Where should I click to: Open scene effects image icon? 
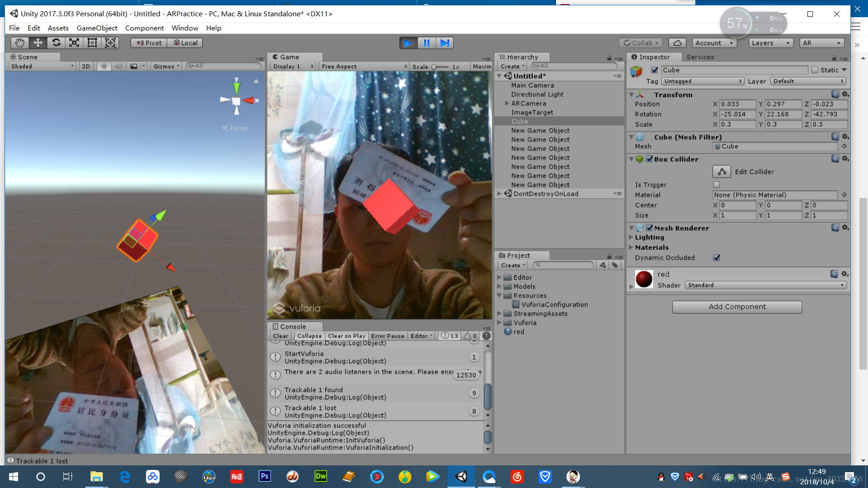[x=134, y=66]
